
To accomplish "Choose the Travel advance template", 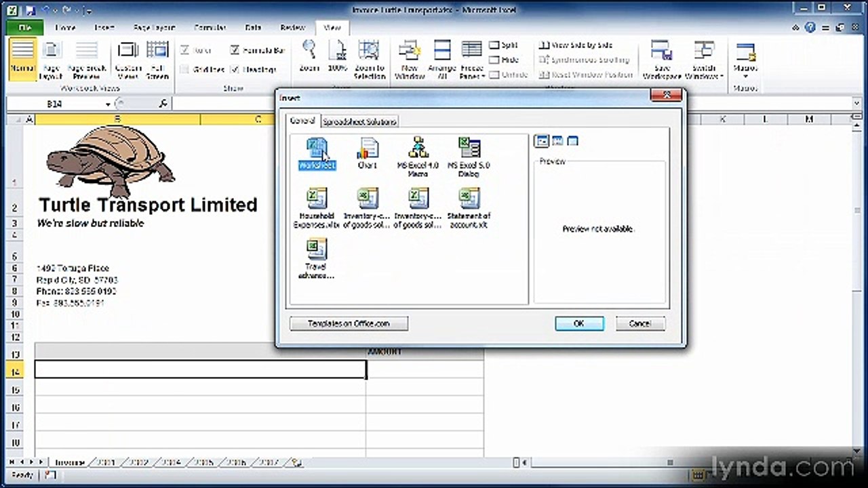I will click(x=316, y=258).
